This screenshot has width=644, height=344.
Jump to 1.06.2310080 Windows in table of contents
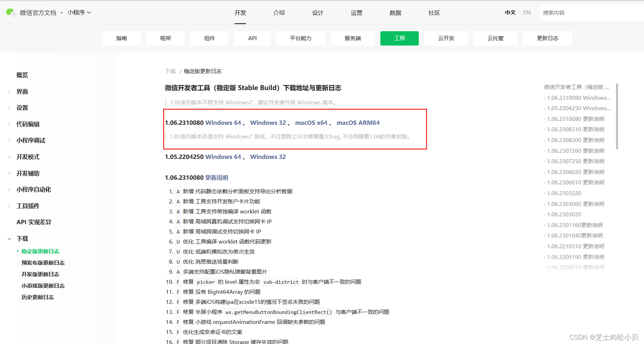(x=579, y=98)
